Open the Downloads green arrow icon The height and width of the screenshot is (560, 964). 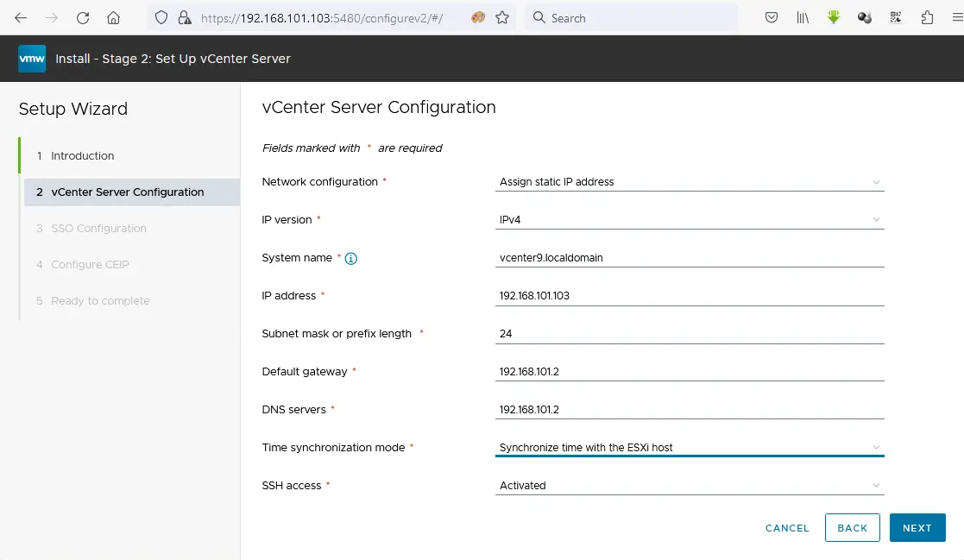tap(833, 17)
